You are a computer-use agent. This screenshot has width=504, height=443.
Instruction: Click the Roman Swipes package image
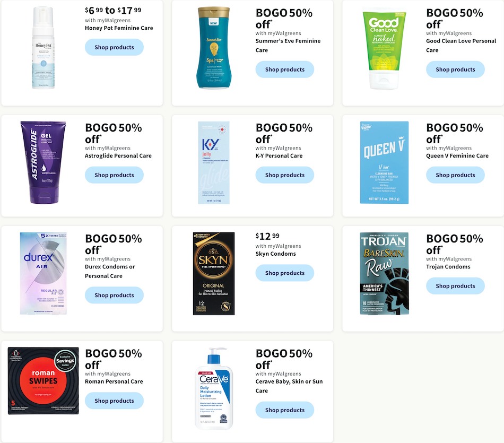pyautogui.click(x=44, y=380)
